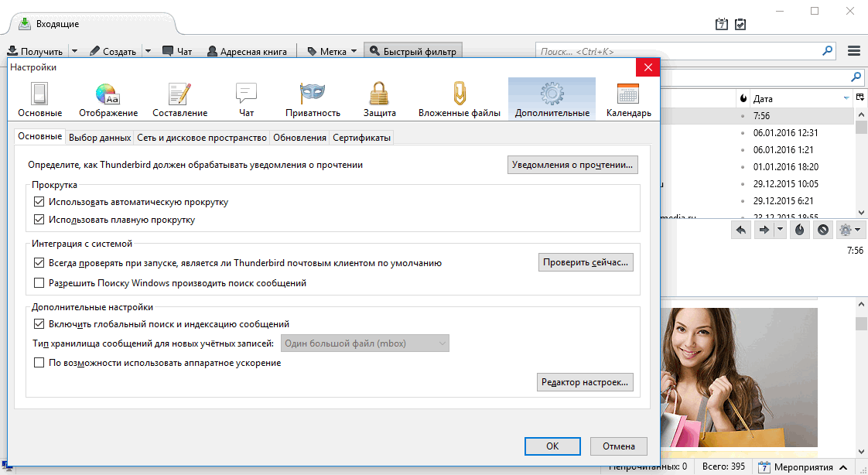Open the Вложенные файлы settings category
This screenshot has width=868, height=475.
(459, 99)
